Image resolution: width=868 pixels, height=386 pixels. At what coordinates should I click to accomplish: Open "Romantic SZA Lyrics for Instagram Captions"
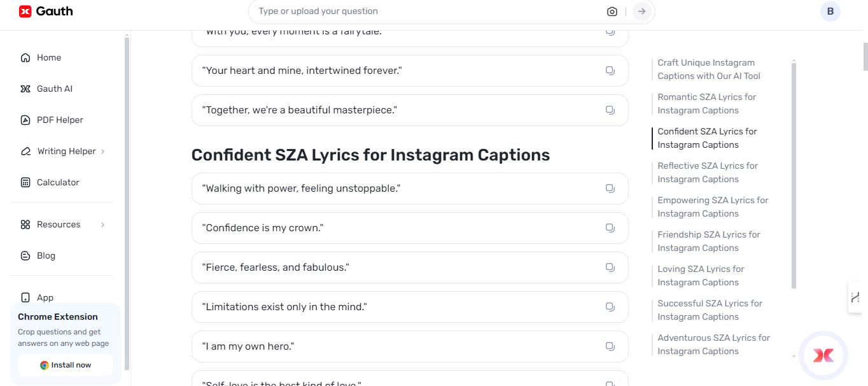point(706,103)
